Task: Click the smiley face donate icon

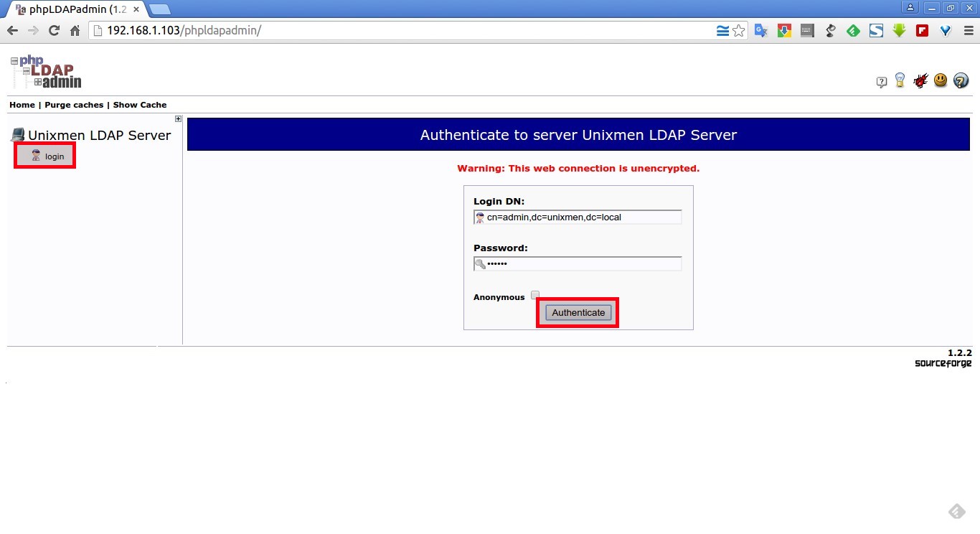Action: (x=941, y=80)
